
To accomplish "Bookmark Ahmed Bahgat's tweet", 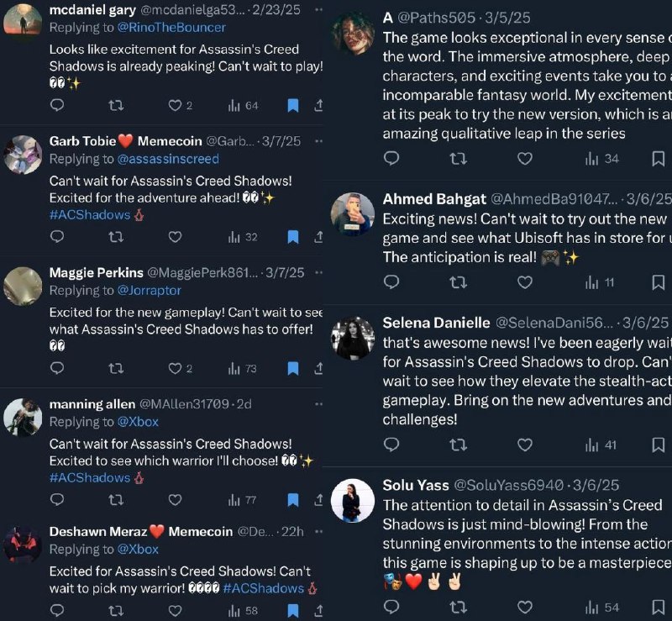I will [659, 282].
